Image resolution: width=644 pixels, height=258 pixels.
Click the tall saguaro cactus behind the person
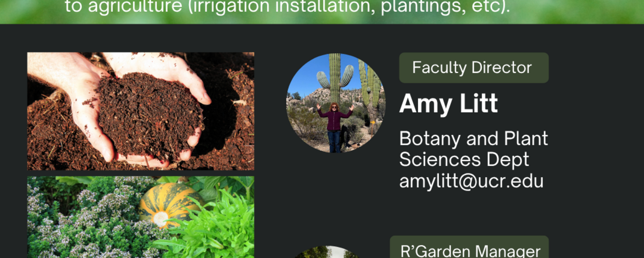pyautogui.click(x=334, y=77)
